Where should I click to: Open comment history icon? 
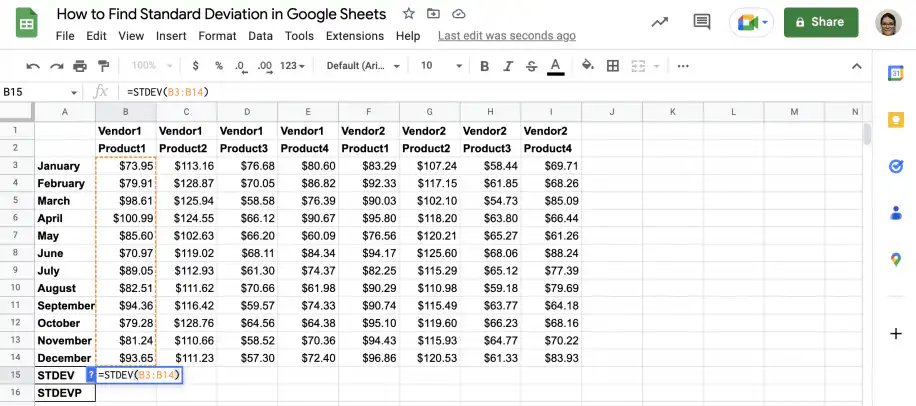click(702, 22)
